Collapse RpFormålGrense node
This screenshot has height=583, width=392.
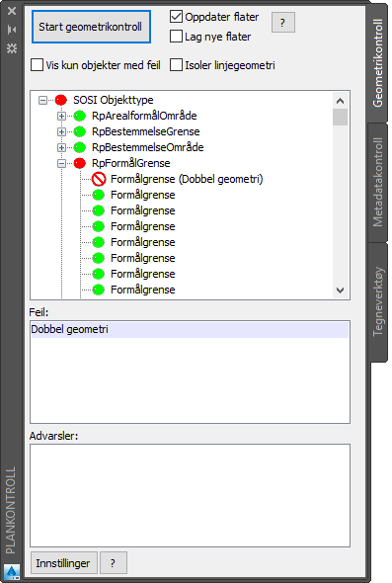[61, 163]
